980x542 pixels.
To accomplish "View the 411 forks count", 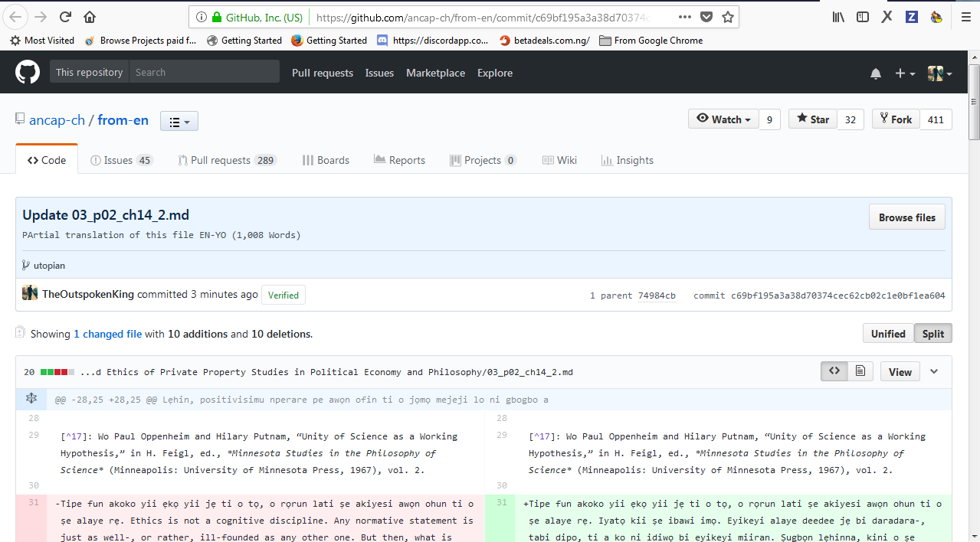I will (x=936, y=119).
